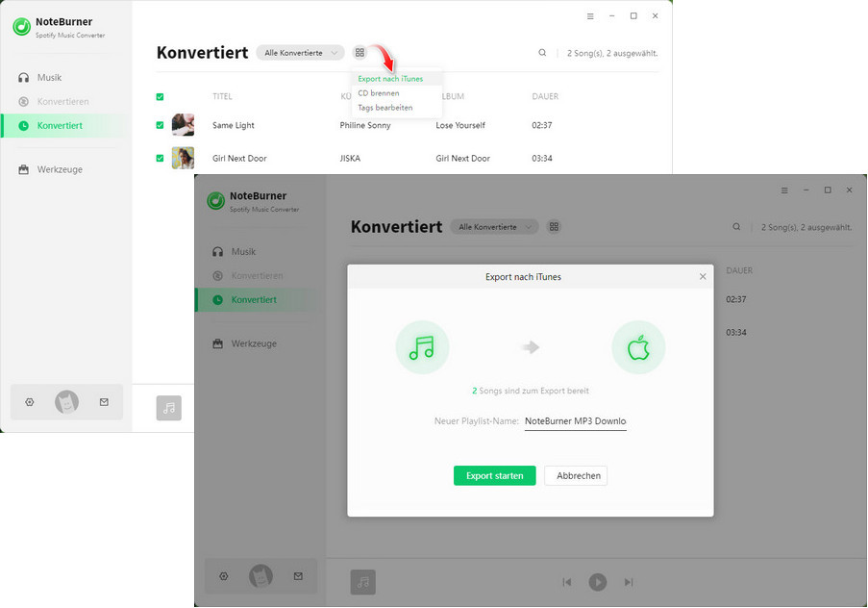The image size is (868, 608).
Task: Click Girl Next Door in album column
Action: 462,159
